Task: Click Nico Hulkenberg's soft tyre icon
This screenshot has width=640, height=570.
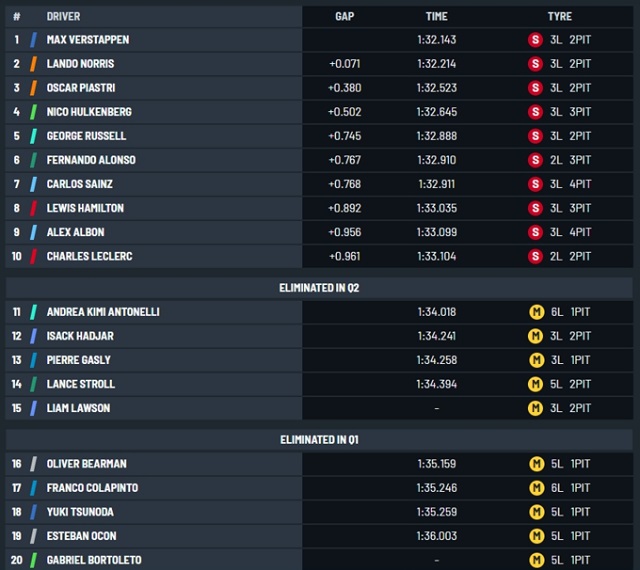Action: [535, 112]
